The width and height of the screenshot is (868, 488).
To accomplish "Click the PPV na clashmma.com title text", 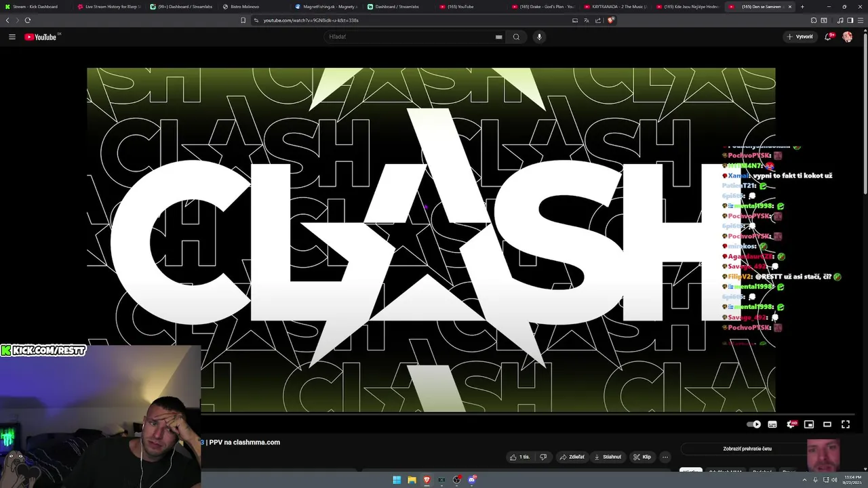I will [x=245, y=442].
